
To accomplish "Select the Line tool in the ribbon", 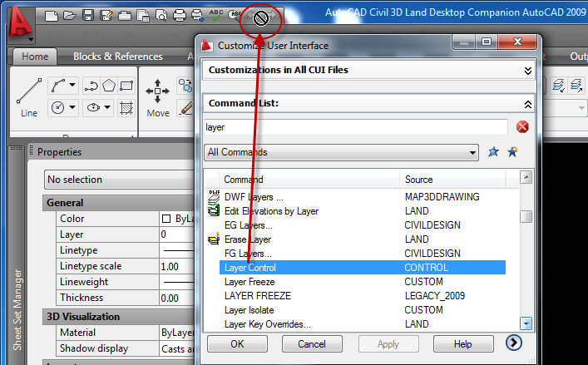I will (x=29, y=98).
